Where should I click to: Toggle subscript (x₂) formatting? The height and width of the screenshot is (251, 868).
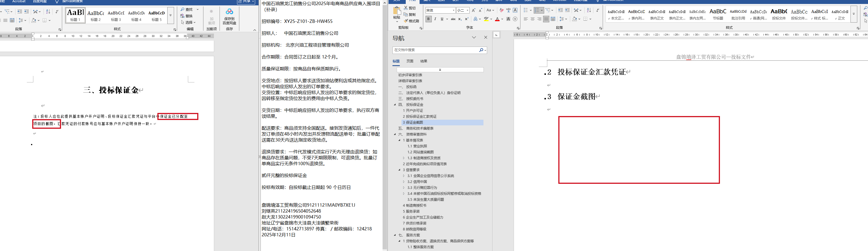point(460,19)
